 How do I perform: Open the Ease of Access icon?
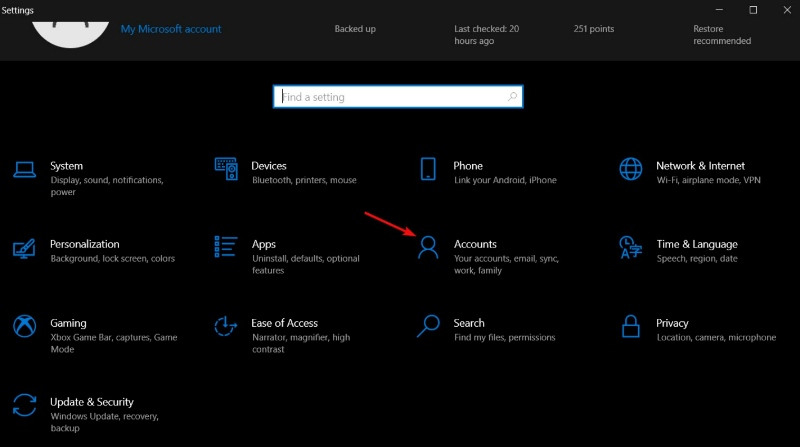tap(226, 326)
